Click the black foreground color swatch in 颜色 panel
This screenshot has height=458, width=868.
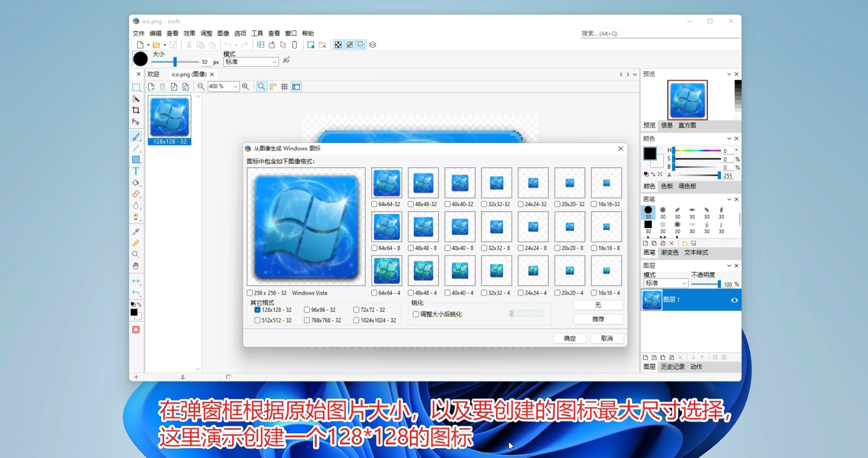(x=650, y=153)
